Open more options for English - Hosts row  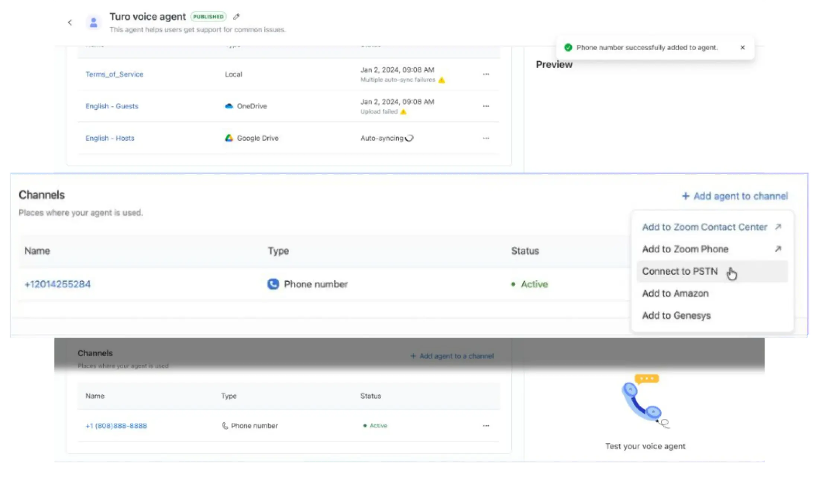pos(486,138)
